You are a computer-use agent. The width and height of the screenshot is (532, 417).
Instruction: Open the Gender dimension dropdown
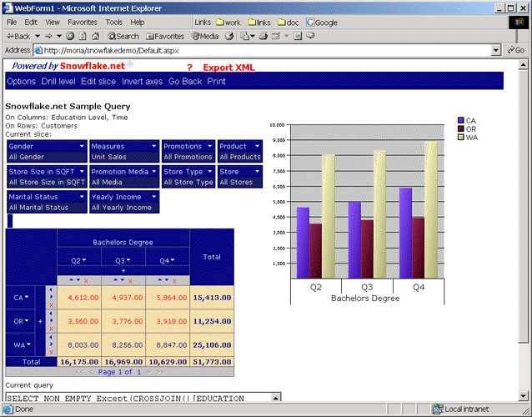[82, 146]
